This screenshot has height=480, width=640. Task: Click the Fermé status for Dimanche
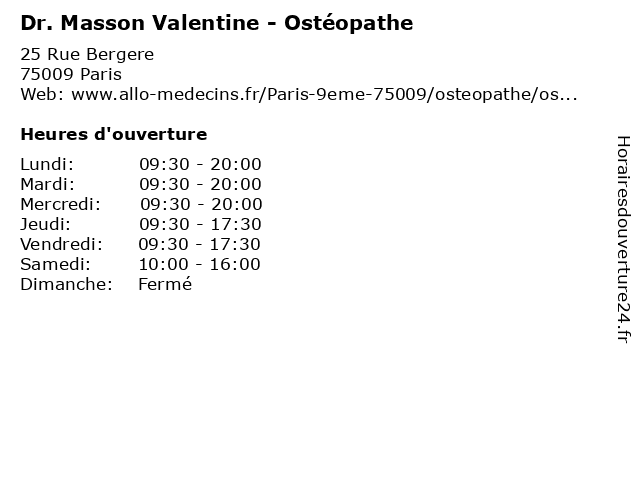(165, 284)
